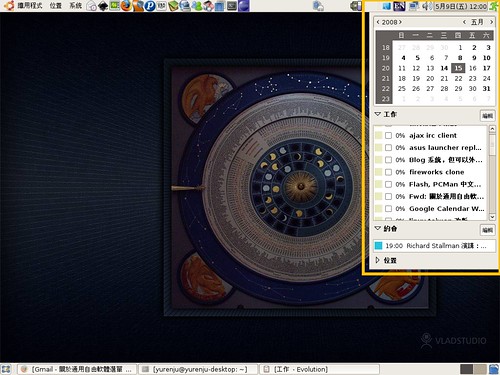Open the 位置 places menu in top panel

[x=56, y=6]
